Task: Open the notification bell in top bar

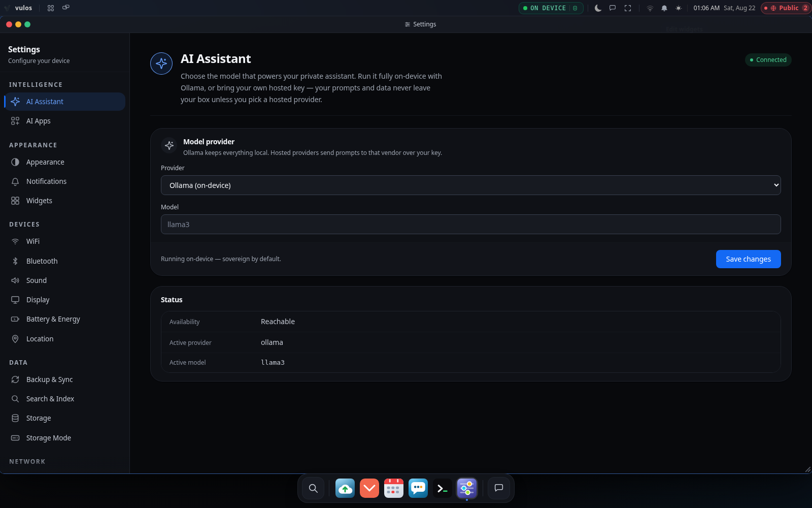Action: tap(664, 8)
